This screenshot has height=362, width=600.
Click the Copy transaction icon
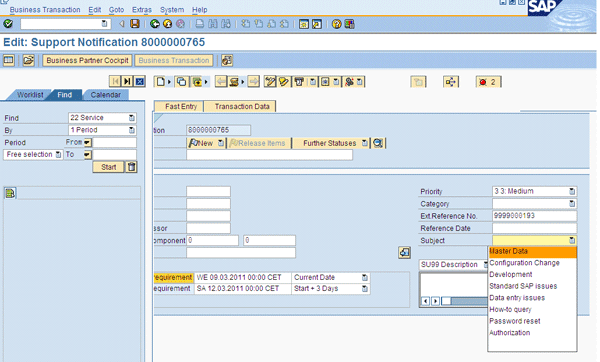[182, 82]
